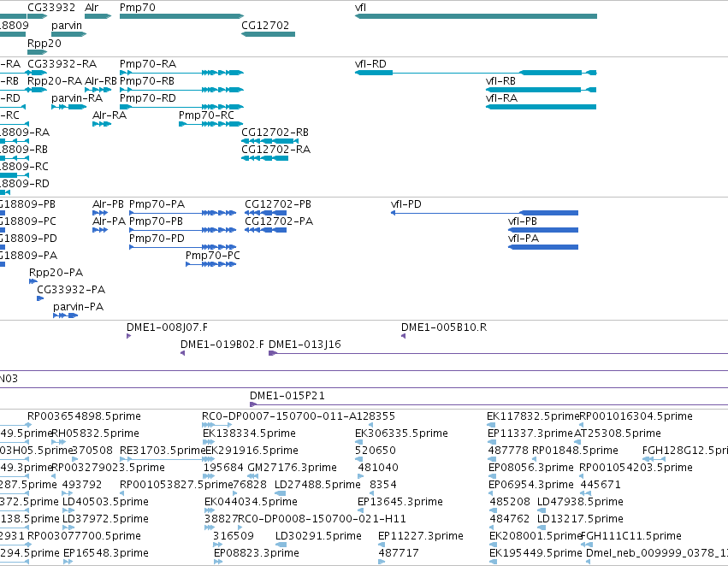Select protein vfl-PD

[484, 213]
